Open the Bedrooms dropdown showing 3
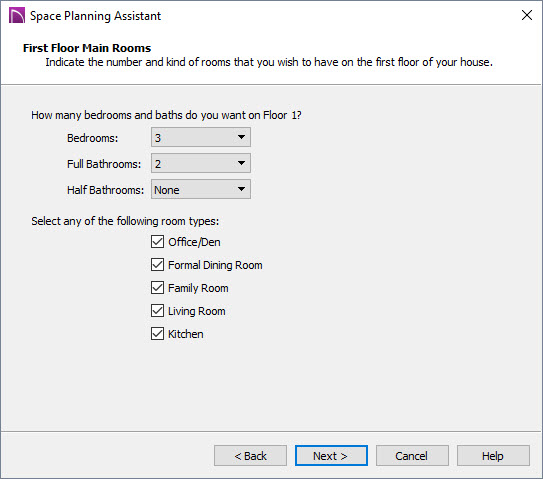543x479 pixels. click(x=201, y=138)
